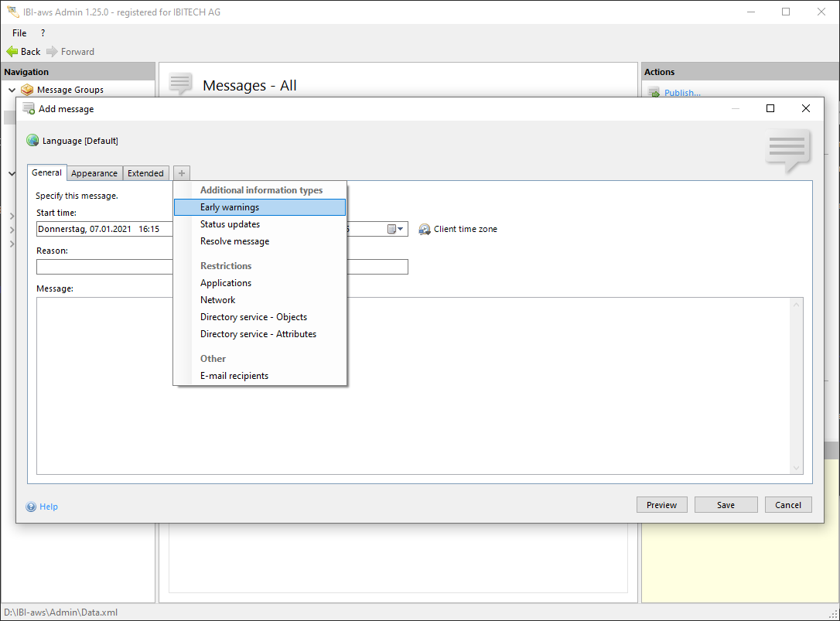Click the Save button
Viewport: 840px width, 621px height.
tap(726, 505)
